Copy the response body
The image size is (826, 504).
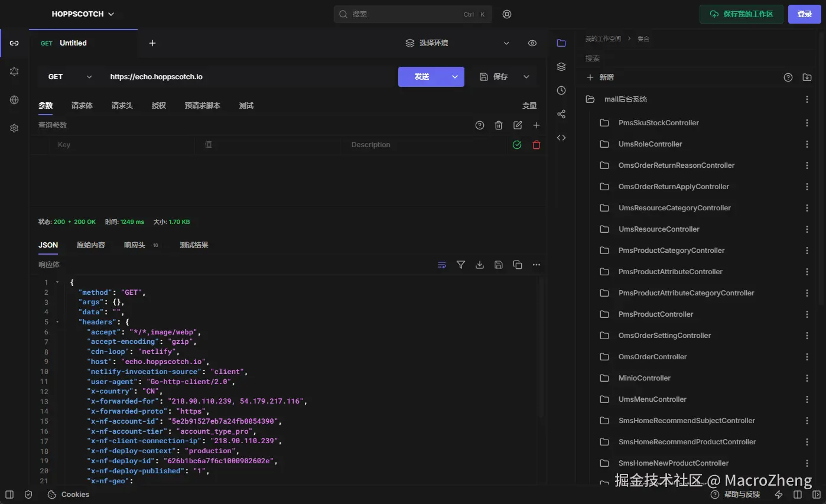(x=518, y=265)
